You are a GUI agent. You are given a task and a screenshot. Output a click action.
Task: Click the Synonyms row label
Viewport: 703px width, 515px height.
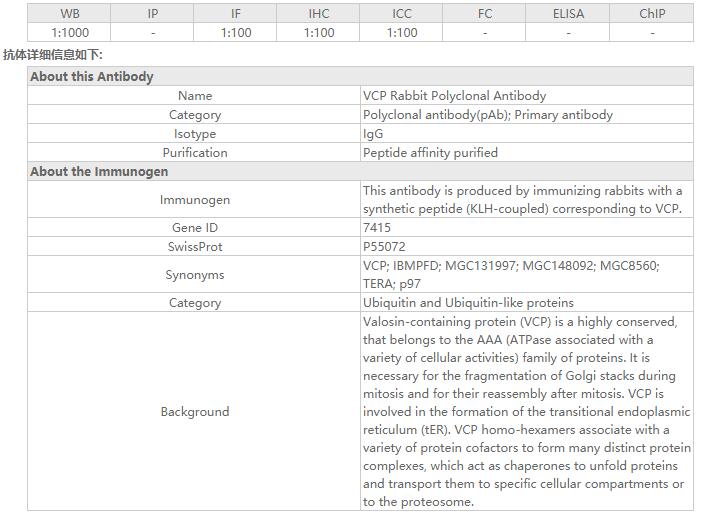coord(195,275)
